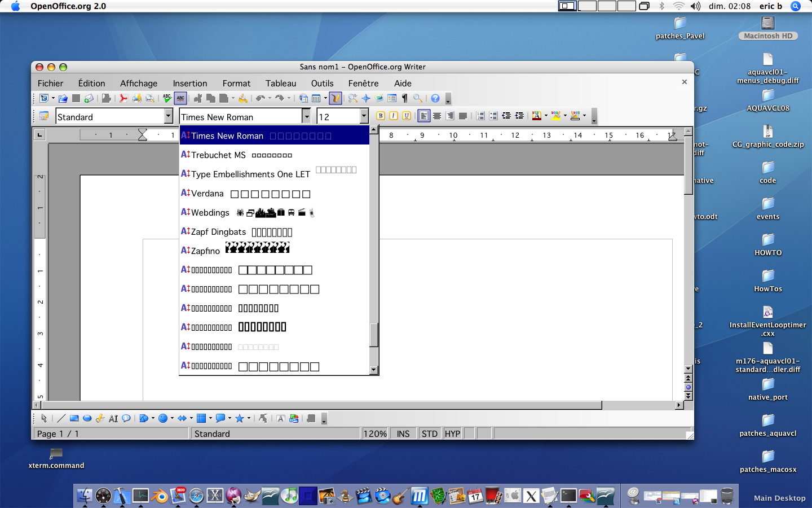Choose Verdana from the font list

pyautogui.click(x=275, y=193)
